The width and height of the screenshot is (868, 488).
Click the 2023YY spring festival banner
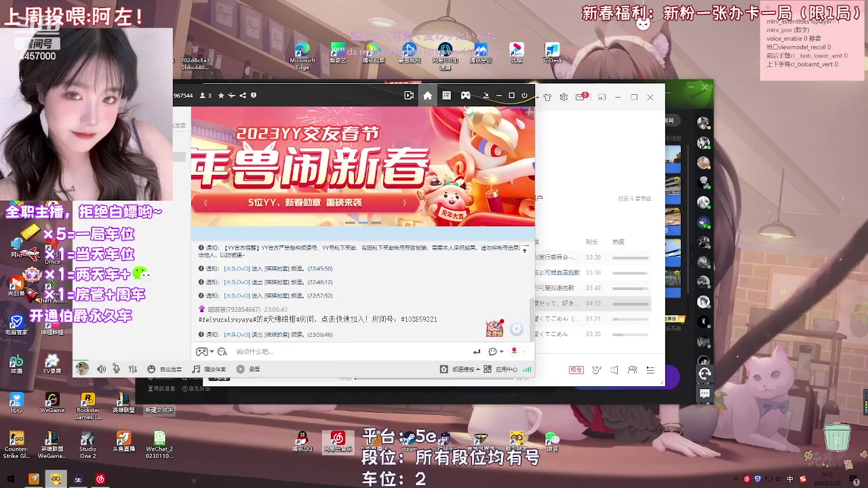coord(363,166)
